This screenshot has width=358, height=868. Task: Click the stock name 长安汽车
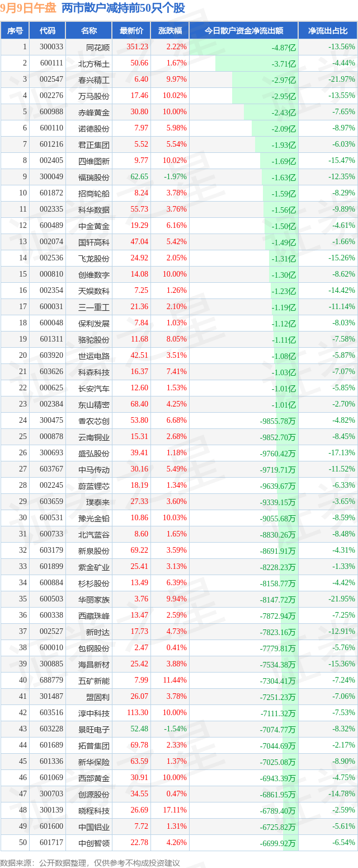pyautogui.click(x=94, y=388)
